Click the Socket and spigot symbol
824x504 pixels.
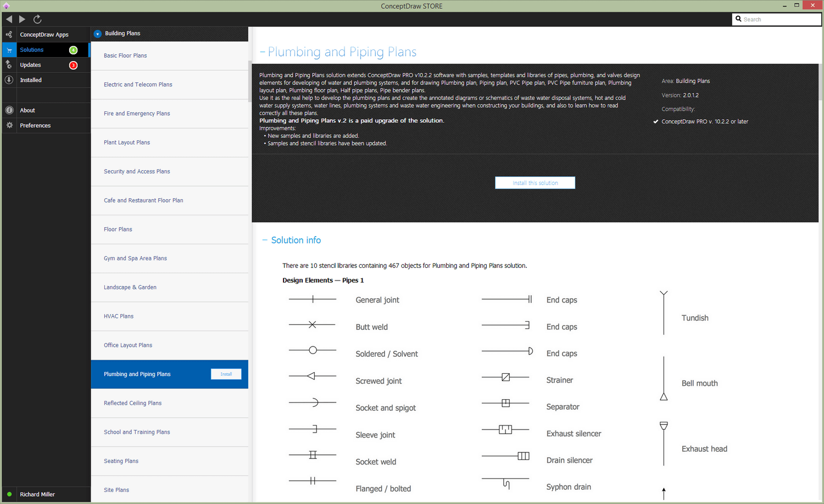pyautogui.click(x=313, y=402)
